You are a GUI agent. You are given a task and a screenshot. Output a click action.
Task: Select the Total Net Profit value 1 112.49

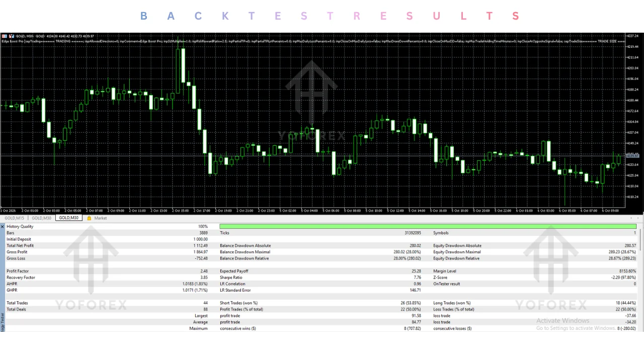click(201, 246)
